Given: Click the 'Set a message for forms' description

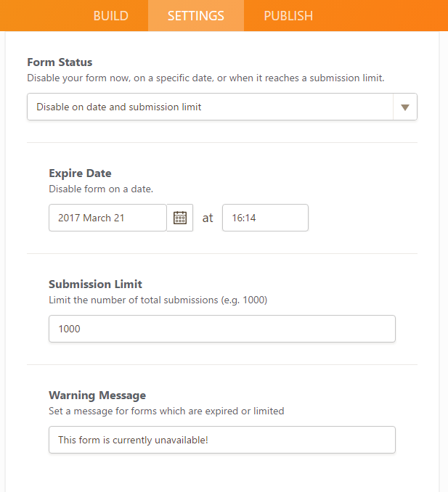Looking at the screenshot, I should coord(166,411).
